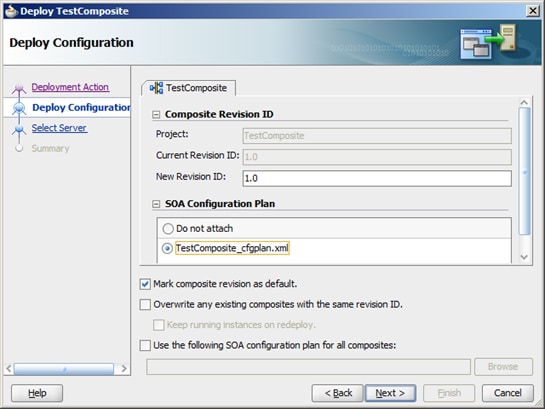Click the horizontal scrollbar thumb in the steps pane
This screenshot has height=409, width=545.
[64, 369]
